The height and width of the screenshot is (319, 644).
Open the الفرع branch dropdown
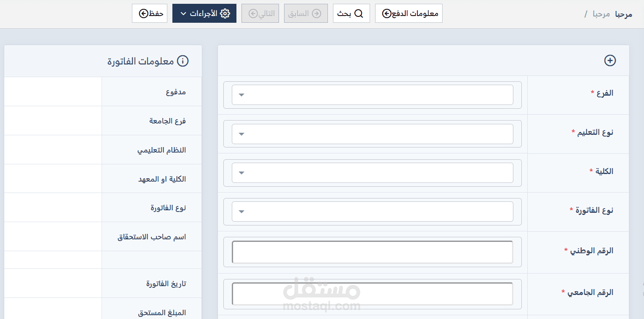[373, 95]
